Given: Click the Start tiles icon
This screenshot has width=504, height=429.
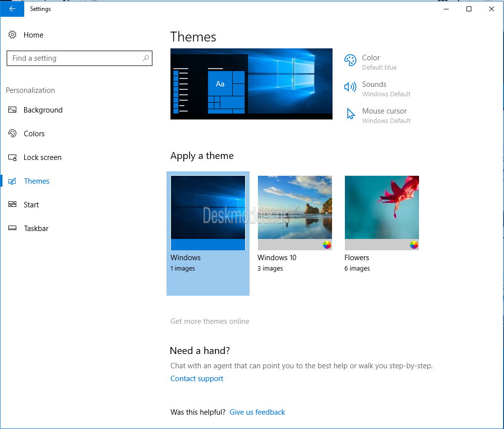Looking at the screenshot, I should [x=12, y=204].
